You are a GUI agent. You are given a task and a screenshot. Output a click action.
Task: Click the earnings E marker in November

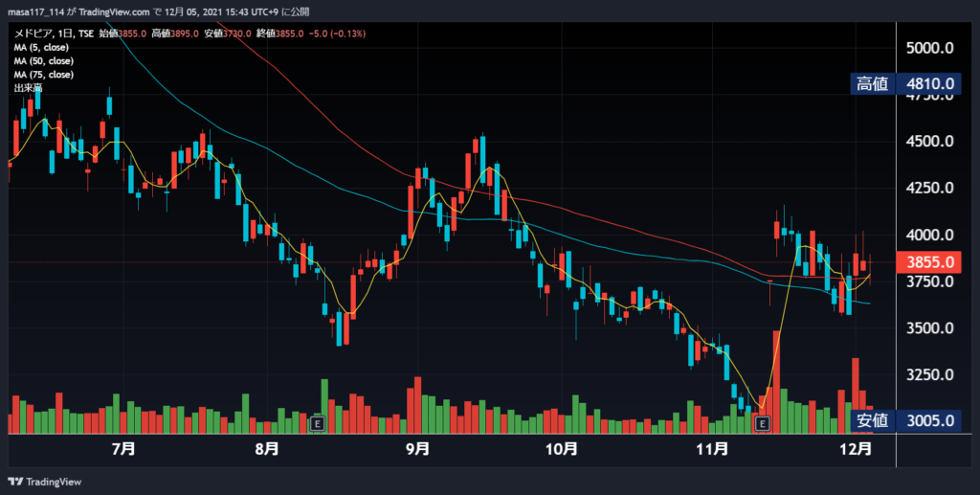(762, 424)
